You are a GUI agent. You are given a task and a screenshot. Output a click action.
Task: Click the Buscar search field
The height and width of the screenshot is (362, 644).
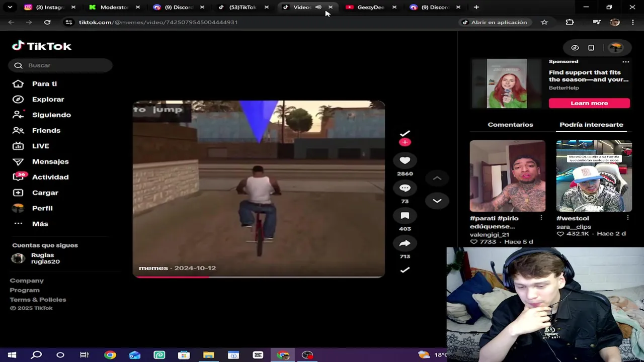60,65
